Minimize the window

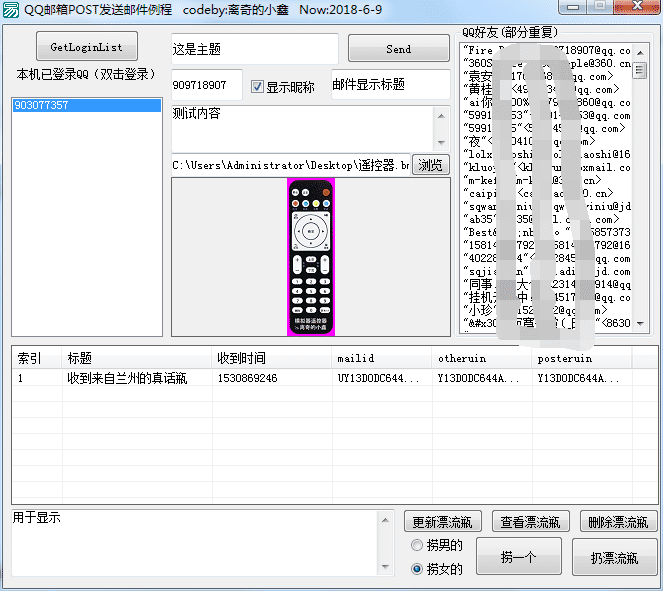573,7
